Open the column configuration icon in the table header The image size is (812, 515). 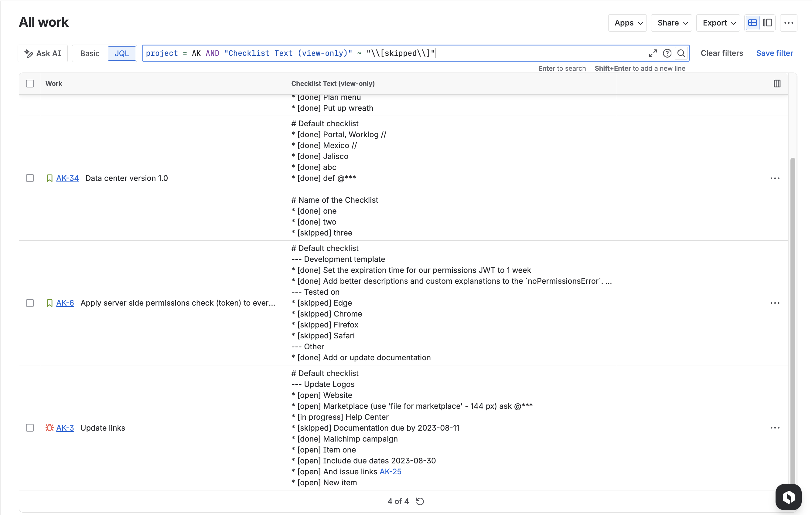click(777, 83)
